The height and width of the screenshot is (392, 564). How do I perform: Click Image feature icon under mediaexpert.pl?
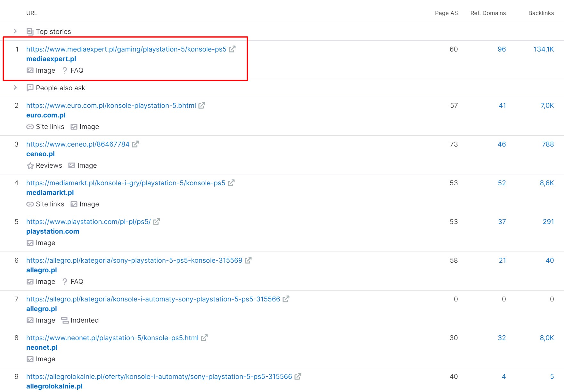click(x=30, y=70)
